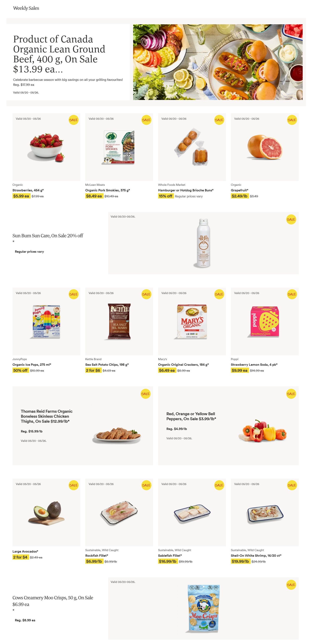Click the SALE badge on Kettle chips card

[146, 294]
